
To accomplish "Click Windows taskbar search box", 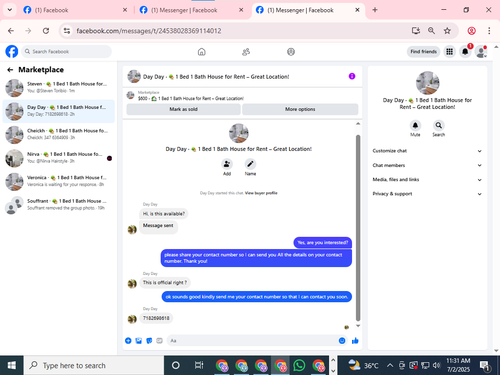I will point(94,366).
